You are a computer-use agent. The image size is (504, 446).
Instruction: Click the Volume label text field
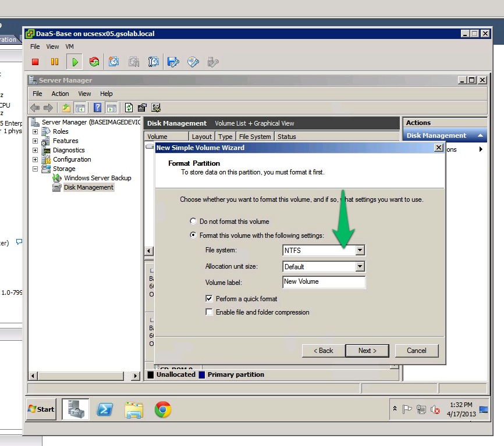tap(324, 282)
